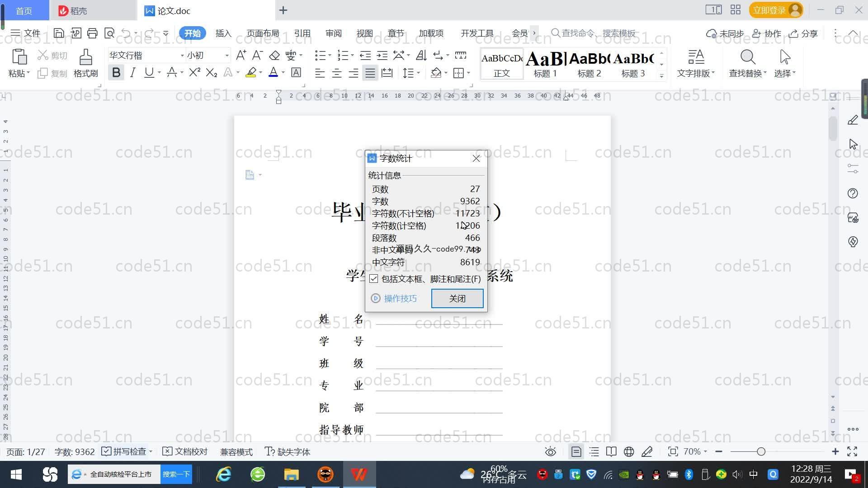Switch to reading layout view
The height and width of the screenshot is (488, 868).
click(x=611, y=451)
